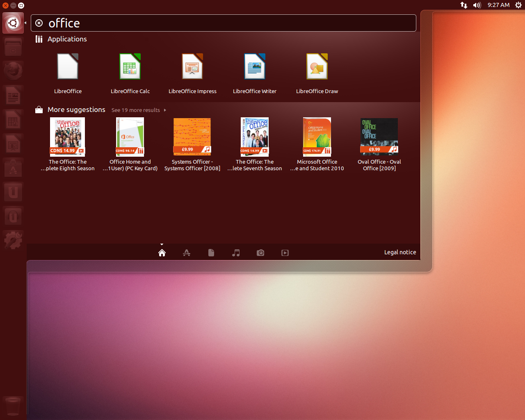
Task: Switch to the Files lens
Action: click(211, 253)
